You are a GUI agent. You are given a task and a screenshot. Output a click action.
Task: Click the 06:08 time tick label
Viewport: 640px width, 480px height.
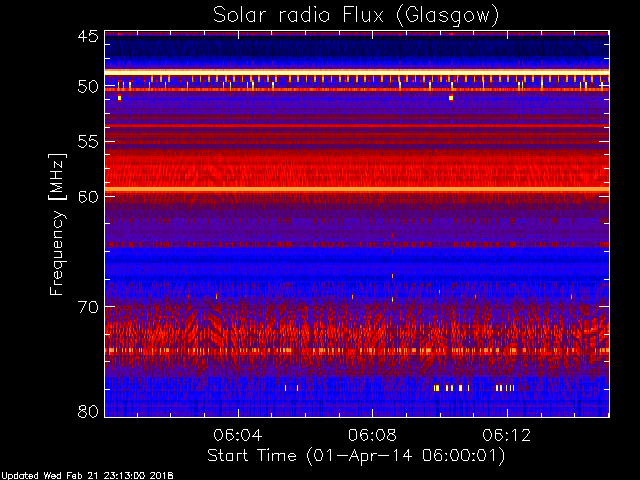(372, 435)
